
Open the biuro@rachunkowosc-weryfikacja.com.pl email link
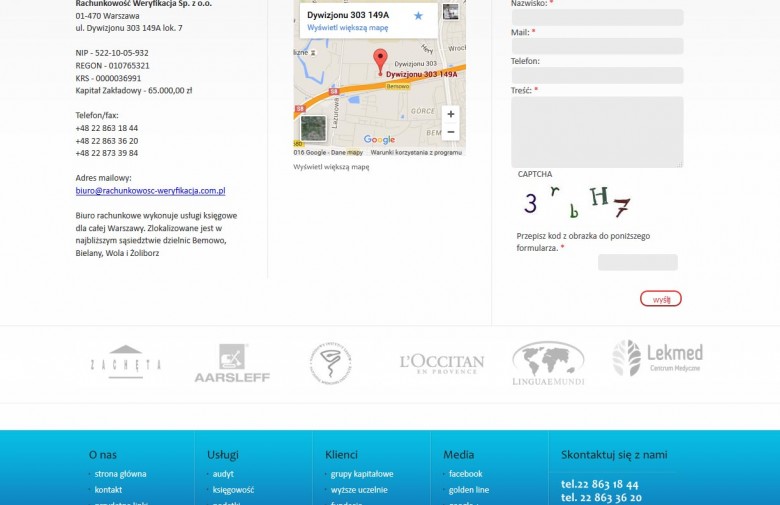pyautogui.click(x=150, y=190)
